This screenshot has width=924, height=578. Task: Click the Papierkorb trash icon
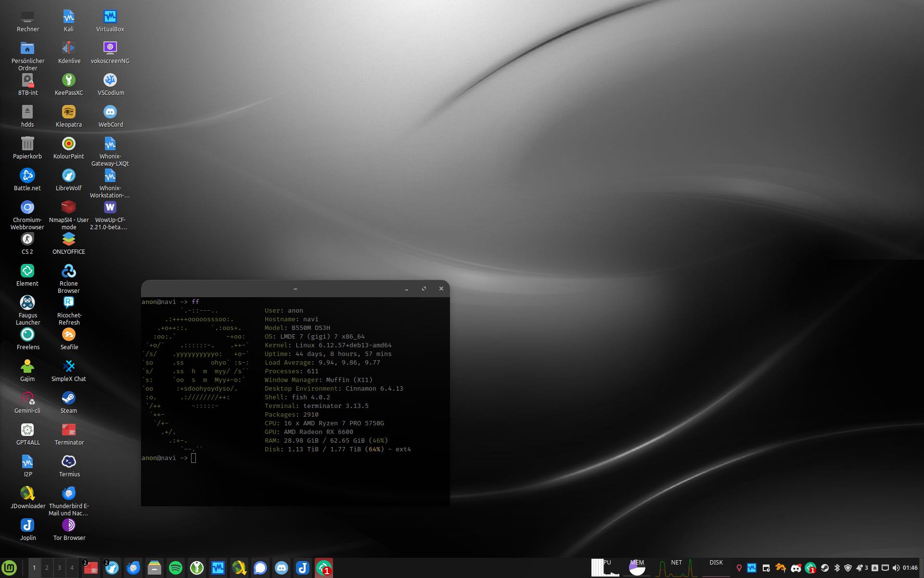pos(27,144)
